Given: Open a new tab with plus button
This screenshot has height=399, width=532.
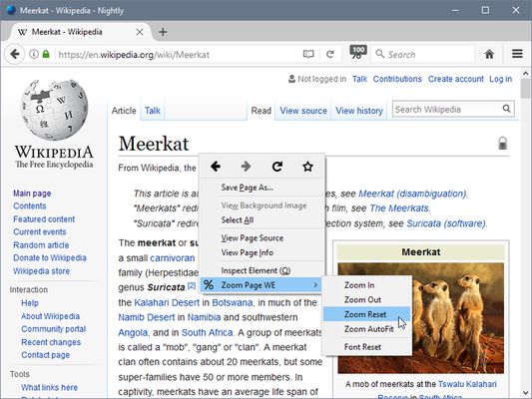Looking at the screenshot, I should [x=163, y=32].
